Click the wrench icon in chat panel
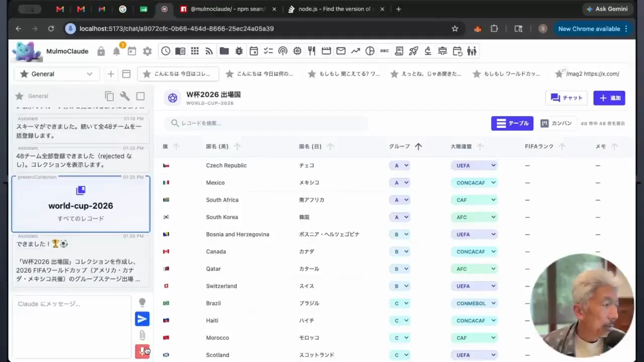The image size is (644, 362). [125, 96]
